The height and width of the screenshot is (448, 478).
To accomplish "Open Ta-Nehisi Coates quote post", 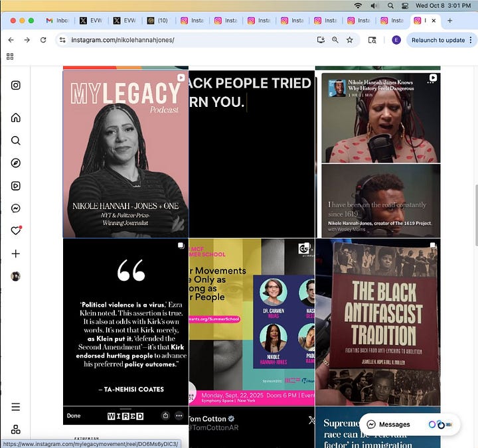I will [x=125, y=322].
